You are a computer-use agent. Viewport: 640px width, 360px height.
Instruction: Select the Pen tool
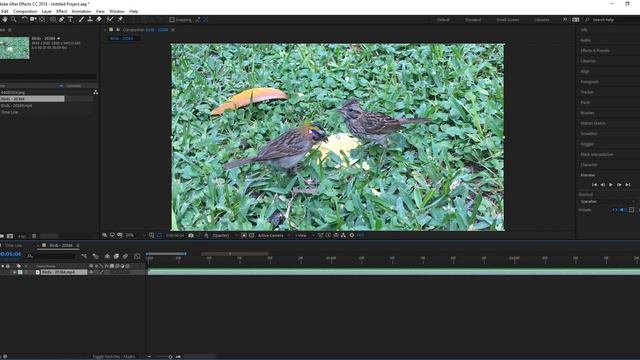pos(62,19)
